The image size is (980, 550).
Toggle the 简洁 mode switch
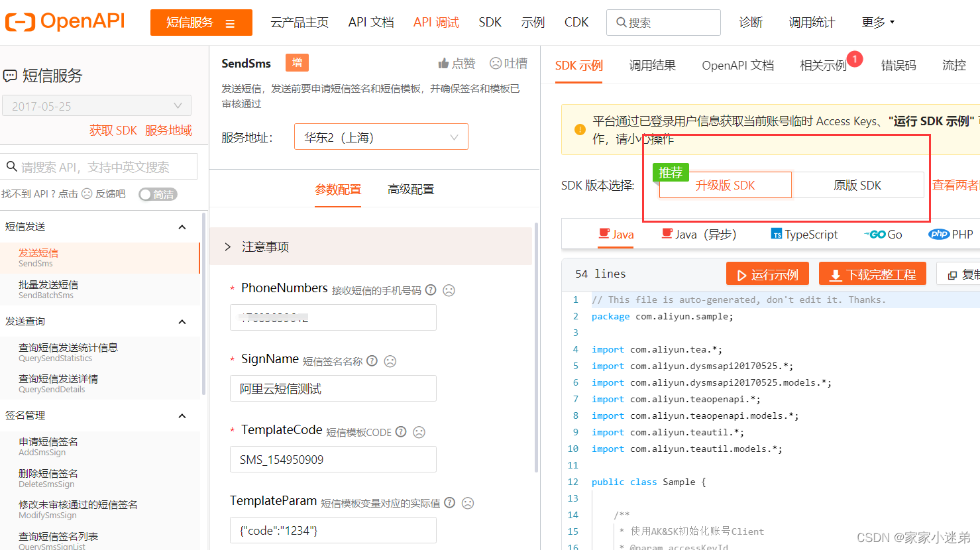[158, 194]
